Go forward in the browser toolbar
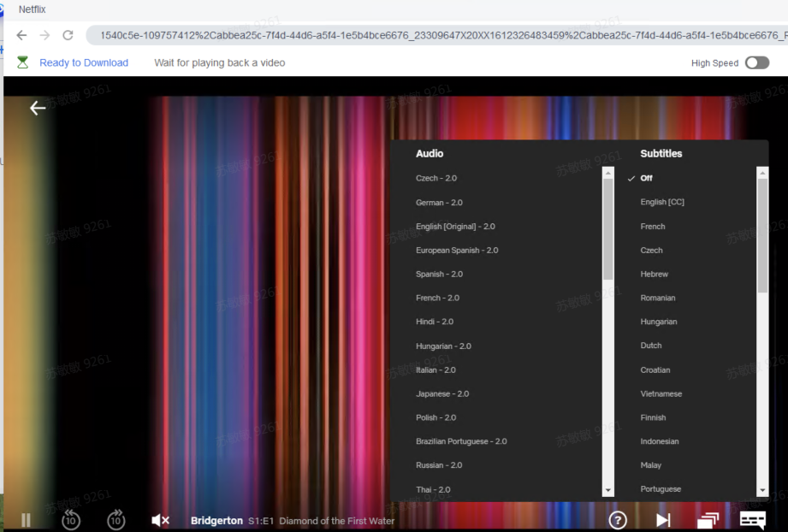Image resolution: width=788 pixels, height=532 pixels. 44,35
